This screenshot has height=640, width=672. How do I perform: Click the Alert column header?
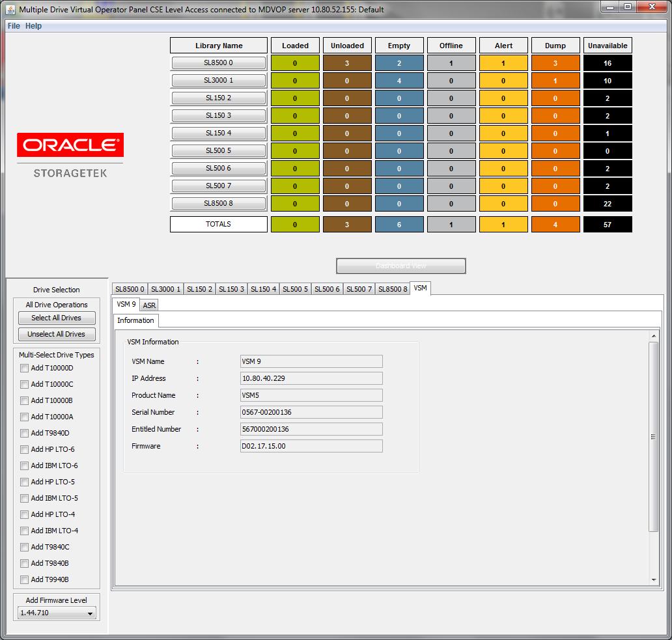click(x=503, y=46)
